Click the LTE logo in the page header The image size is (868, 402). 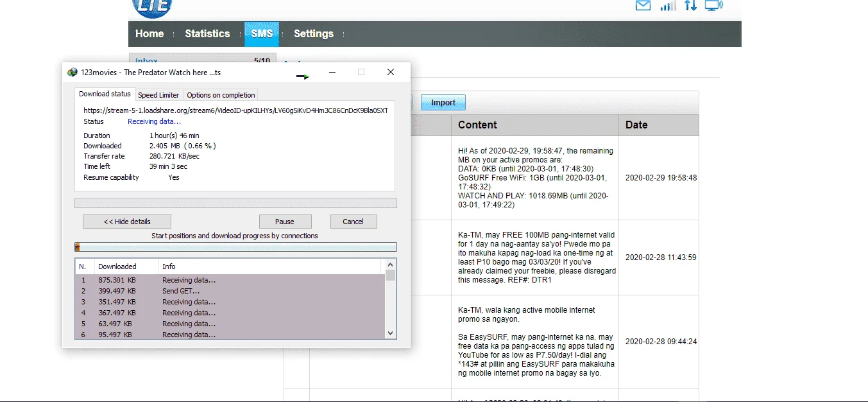[153, 8]
